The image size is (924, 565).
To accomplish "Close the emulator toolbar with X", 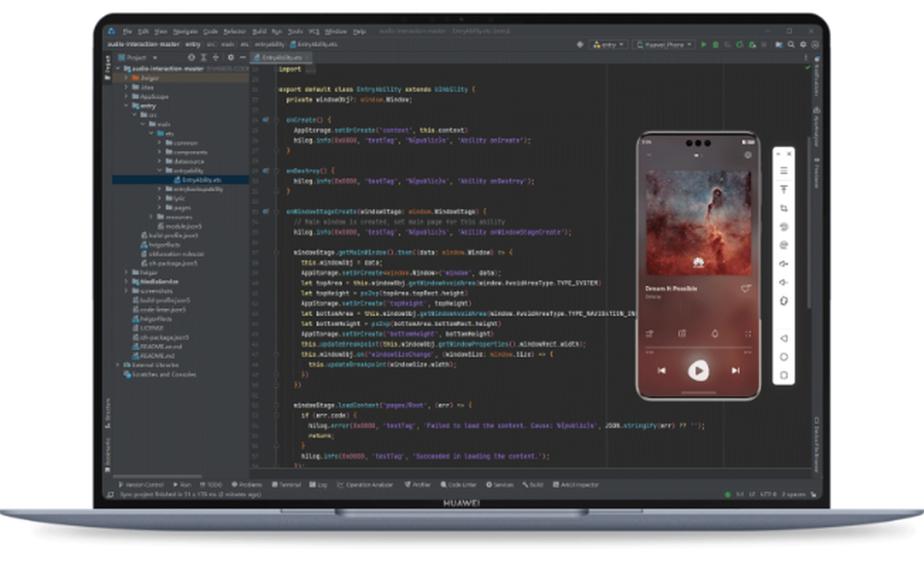I will click(x=789, y=153).
